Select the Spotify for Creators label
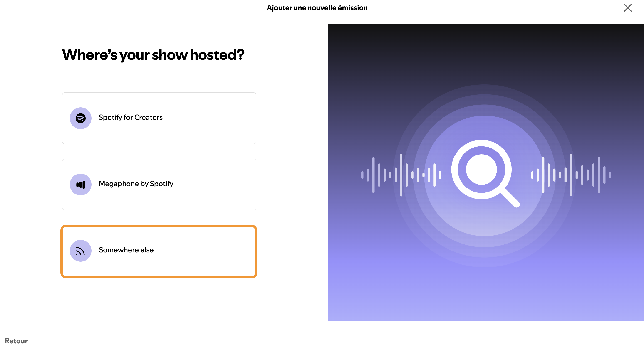The image size is (644, 347). coord(131,117)
